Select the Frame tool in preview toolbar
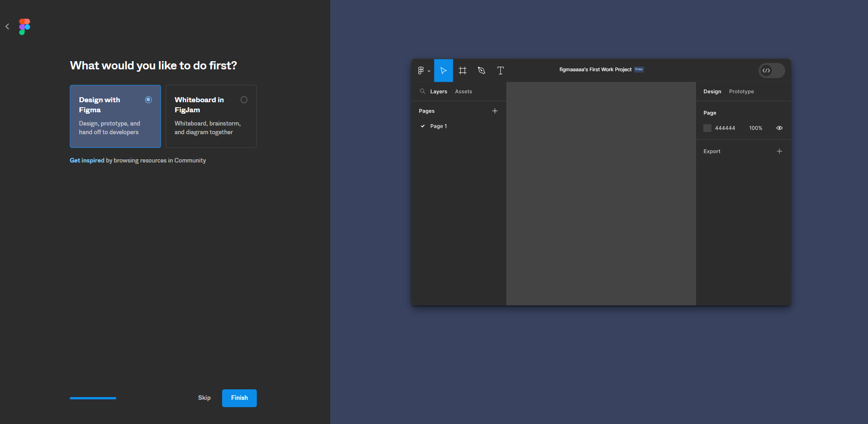The height and width of the screenshot is (424, 868). tap(463, 70)
